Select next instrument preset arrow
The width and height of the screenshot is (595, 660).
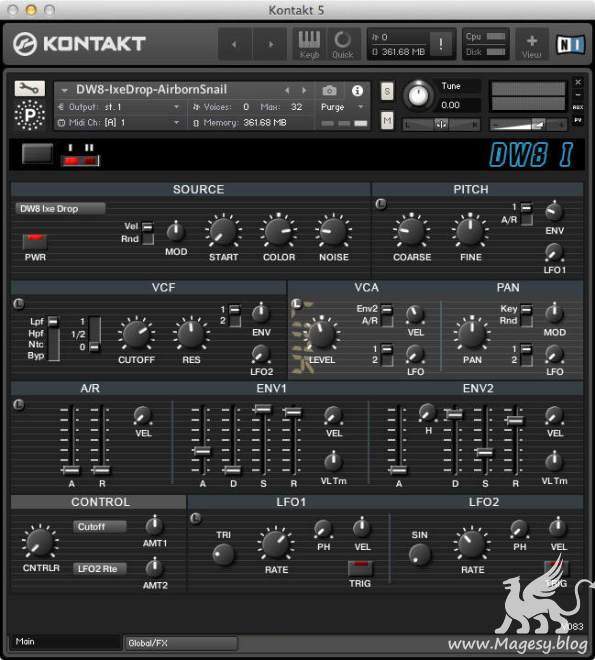tap(304, 90)
